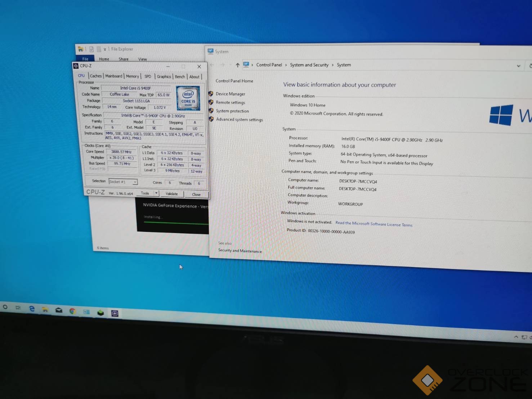Click the Specification field with i5-9400F text

tap(153, 116)
